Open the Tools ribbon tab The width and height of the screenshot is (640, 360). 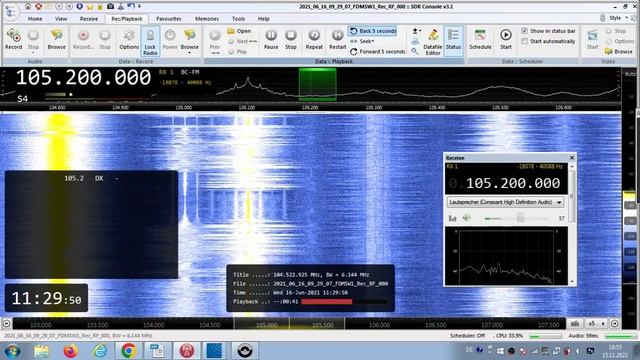tap(238, 19)
